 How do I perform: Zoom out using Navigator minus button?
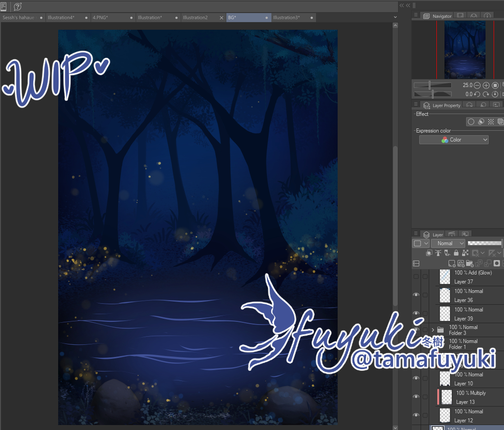pyautogui.click(x=477, y=86)
